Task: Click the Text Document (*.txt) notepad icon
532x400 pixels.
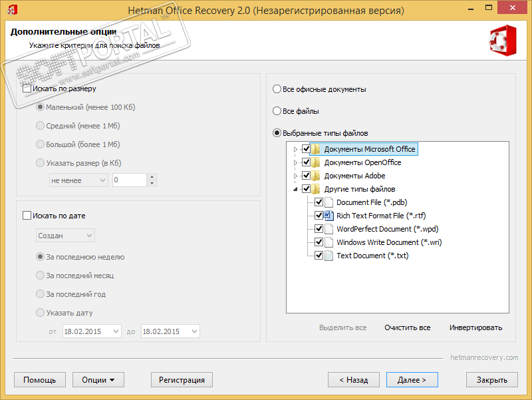Action: coord(329,256)
